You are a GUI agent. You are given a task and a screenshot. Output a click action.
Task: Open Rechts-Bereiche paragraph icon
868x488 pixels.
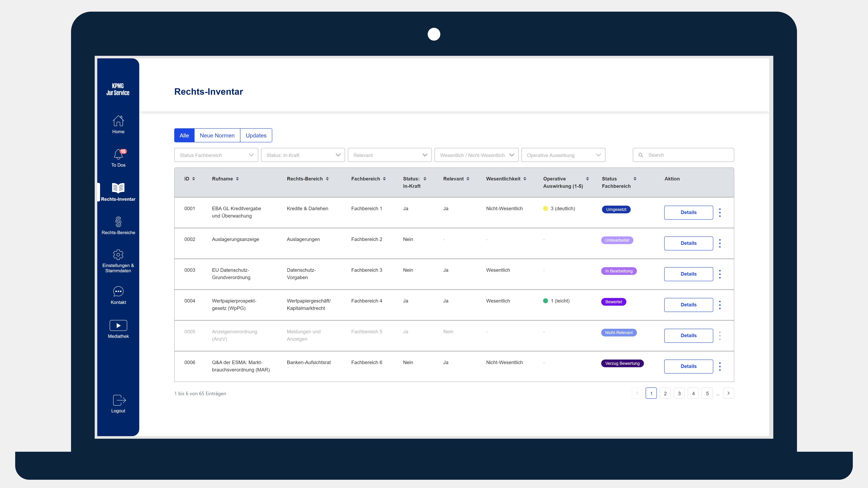(118, 222)
